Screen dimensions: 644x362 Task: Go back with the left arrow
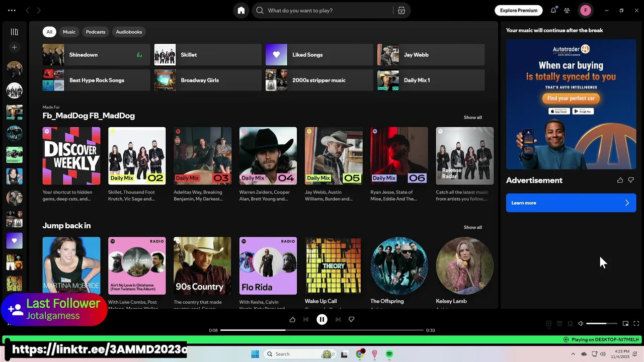click(28, 11)
